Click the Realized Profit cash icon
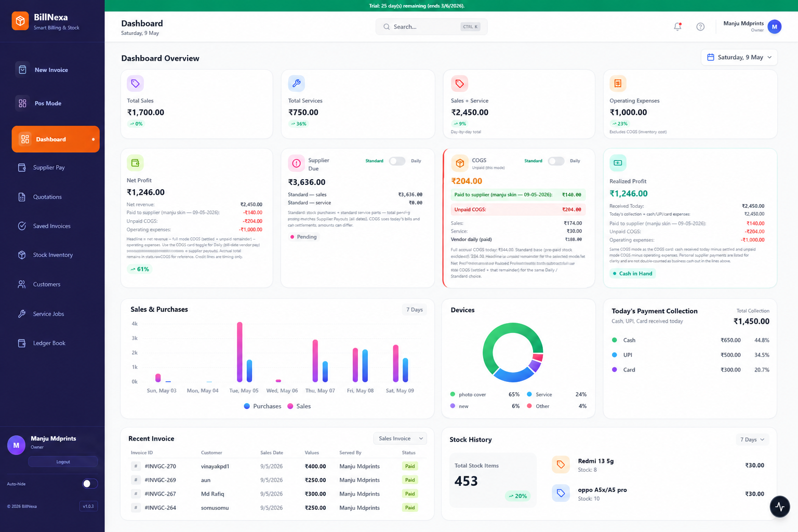 point(618,163)
